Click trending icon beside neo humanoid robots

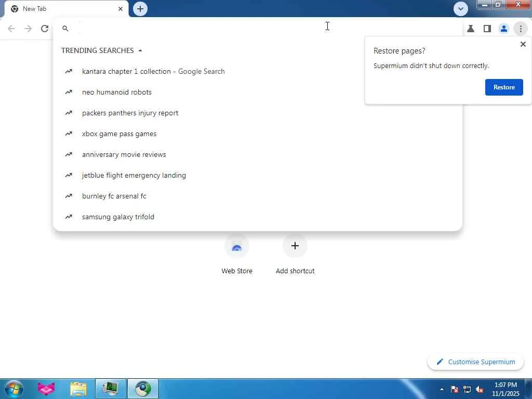click(69, 92)
